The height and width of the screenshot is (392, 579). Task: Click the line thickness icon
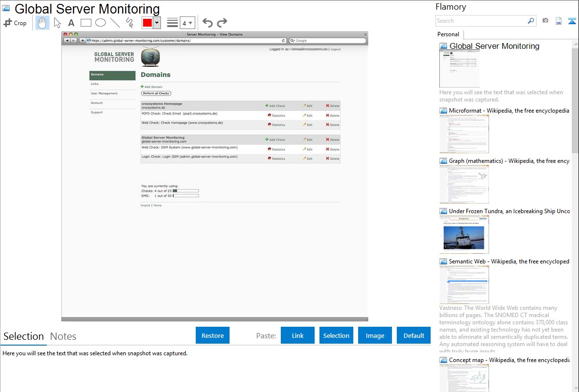click(x=173, y=23)
